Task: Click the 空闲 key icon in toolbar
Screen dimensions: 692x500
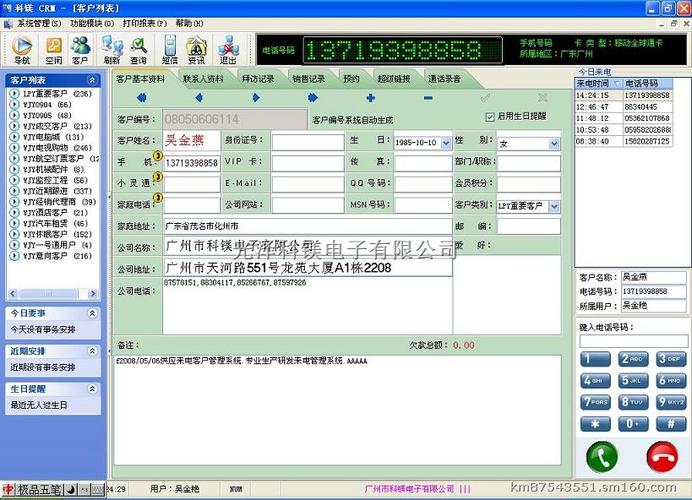Action: 54,50
